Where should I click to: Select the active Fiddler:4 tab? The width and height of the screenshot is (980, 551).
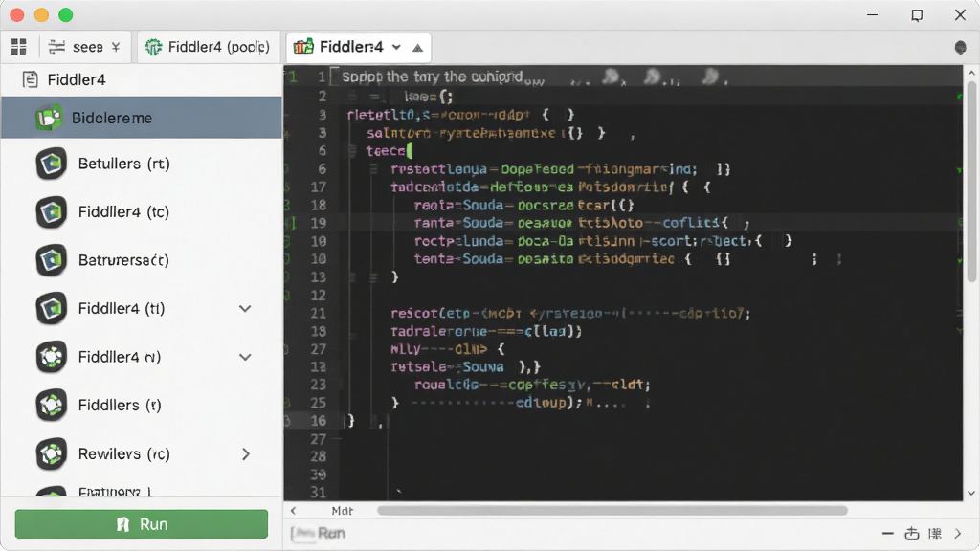coord(358,47)
